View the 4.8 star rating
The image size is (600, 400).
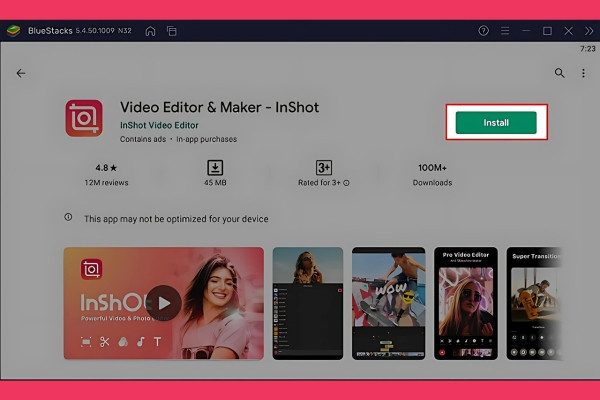click(x=106, y=168)
